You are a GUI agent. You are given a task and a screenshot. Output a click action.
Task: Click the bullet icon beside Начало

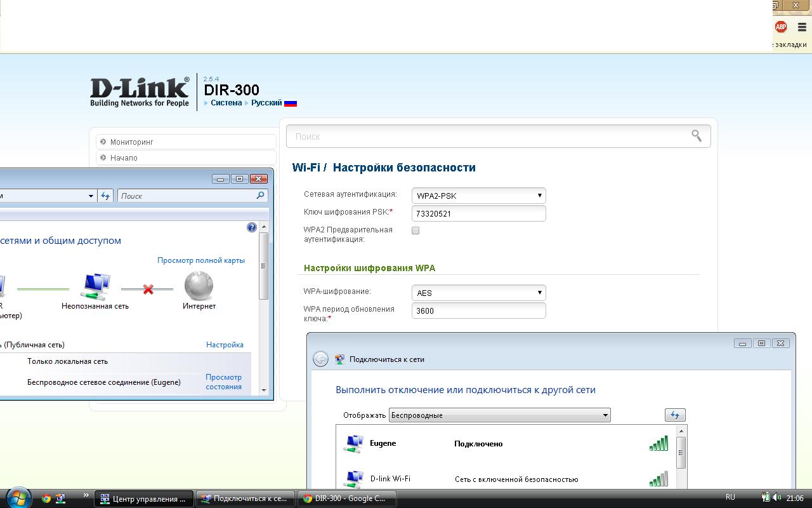pos(103,157)
